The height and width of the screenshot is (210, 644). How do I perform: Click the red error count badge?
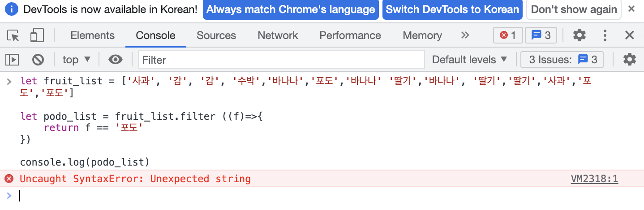click(x=508, y=35)
